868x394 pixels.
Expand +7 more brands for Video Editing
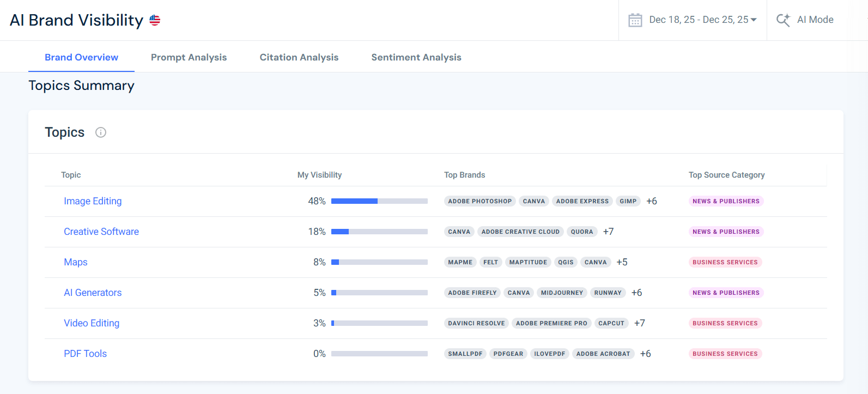point(640,323)
